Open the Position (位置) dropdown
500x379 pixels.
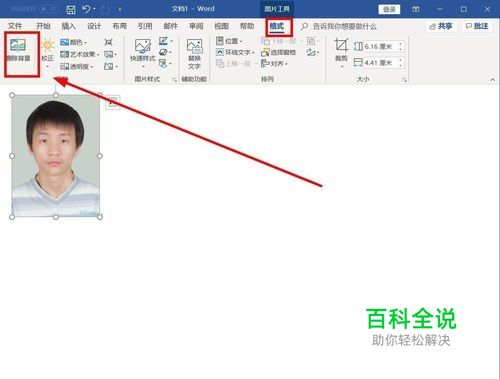[x=229, y=41]
